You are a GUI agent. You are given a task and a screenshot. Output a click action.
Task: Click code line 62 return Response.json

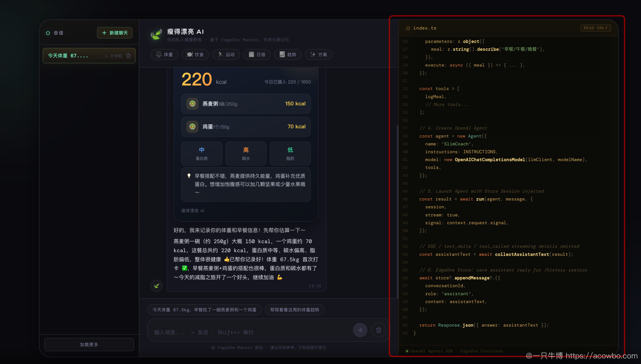point(484,325)
